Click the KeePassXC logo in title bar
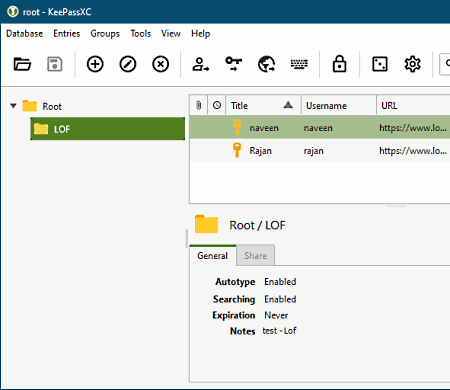The image size is (450, 390). pyautogui.click(x=13, y=12)
